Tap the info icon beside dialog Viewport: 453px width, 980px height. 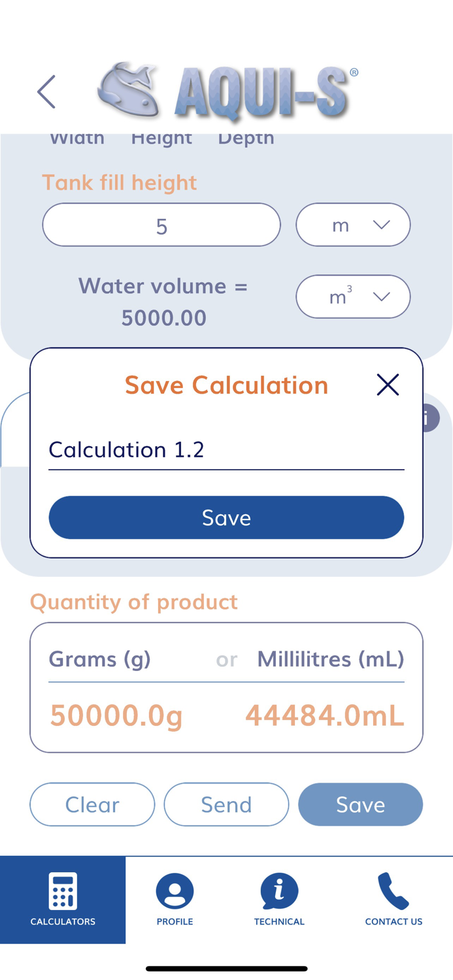[x=428, y=418]
